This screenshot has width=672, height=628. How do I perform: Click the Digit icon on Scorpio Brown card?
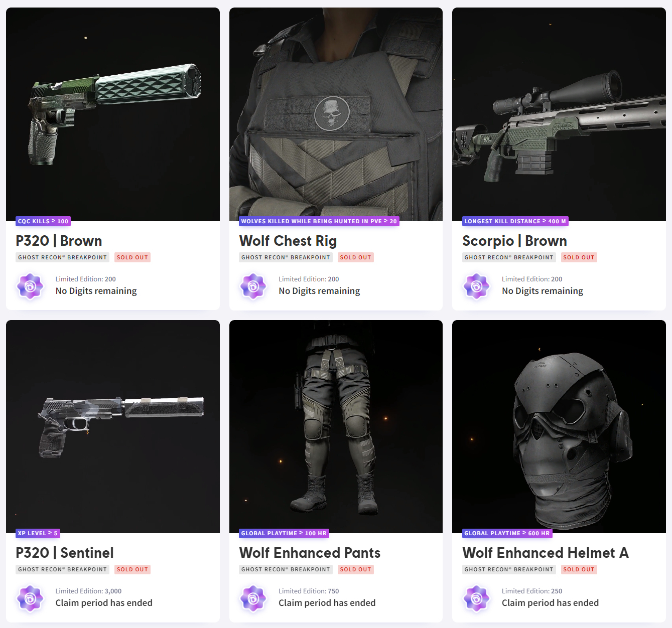[476, 286]
